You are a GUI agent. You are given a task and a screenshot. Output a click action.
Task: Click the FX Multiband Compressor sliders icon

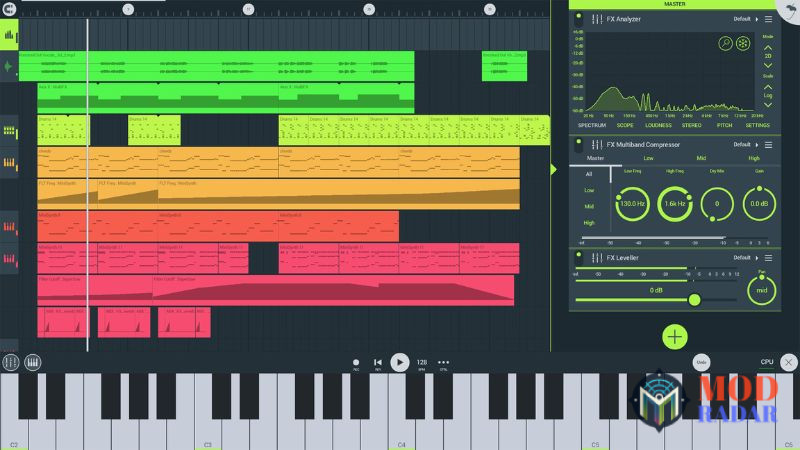click(x=596, y=145)
